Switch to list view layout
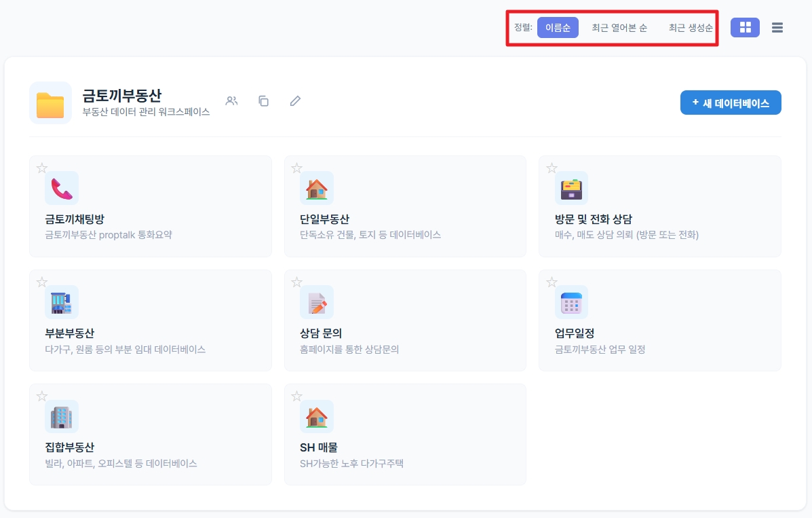Viewport: 812px width, 518px height. point(777,27)
